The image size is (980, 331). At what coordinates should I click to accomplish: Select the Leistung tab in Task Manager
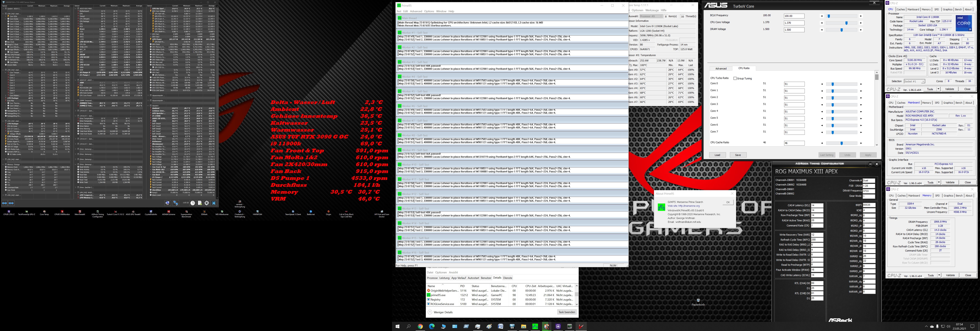(444, 278)
